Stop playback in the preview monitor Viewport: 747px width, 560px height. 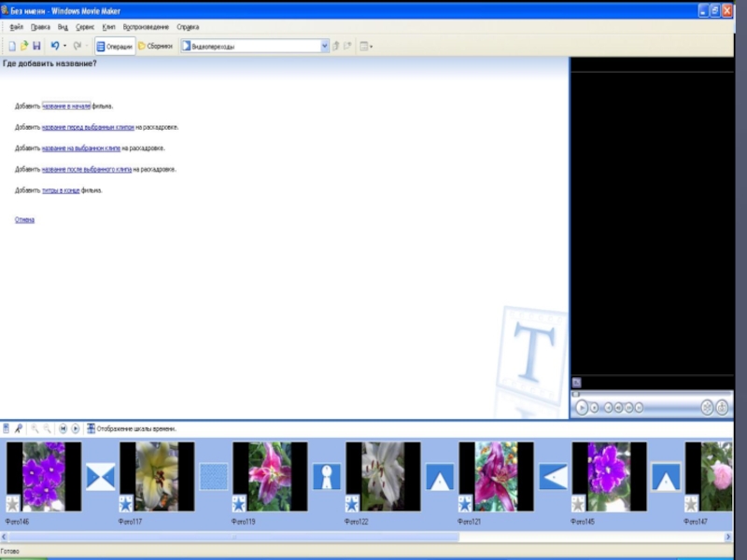(x=594, y=408)
